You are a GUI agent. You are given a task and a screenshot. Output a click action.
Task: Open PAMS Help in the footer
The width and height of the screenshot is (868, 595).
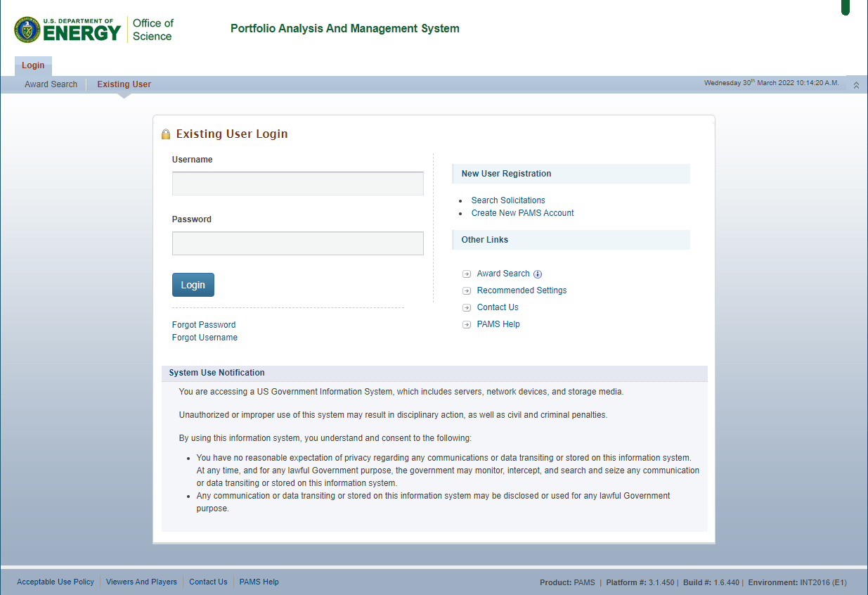point(259,582)
